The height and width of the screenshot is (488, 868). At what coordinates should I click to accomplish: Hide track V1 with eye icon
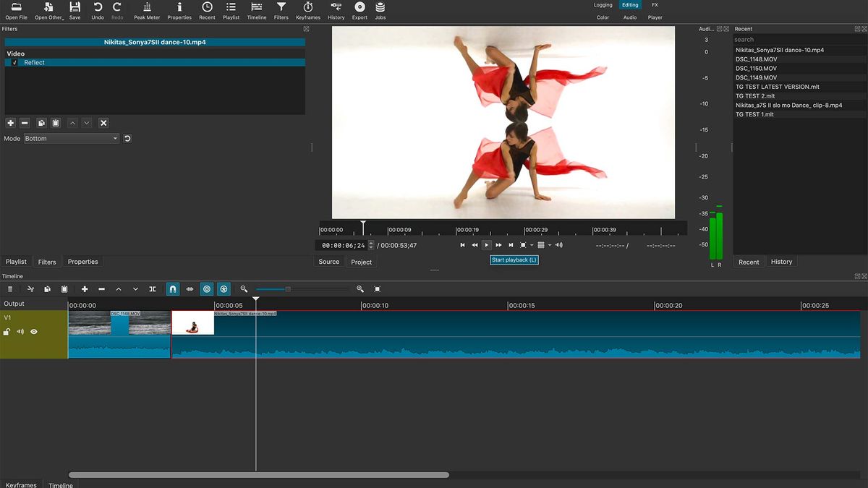33,332
